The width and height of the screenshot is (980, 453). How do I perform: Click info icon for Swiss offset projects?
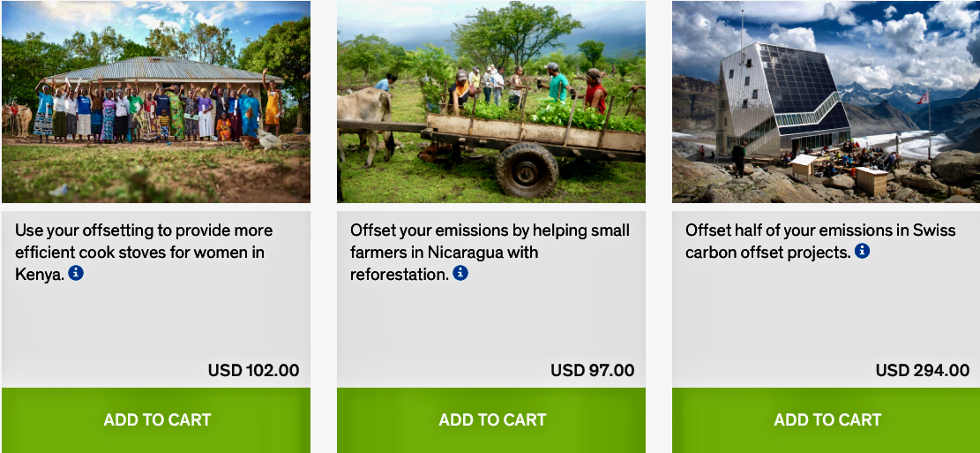point(862,252)
